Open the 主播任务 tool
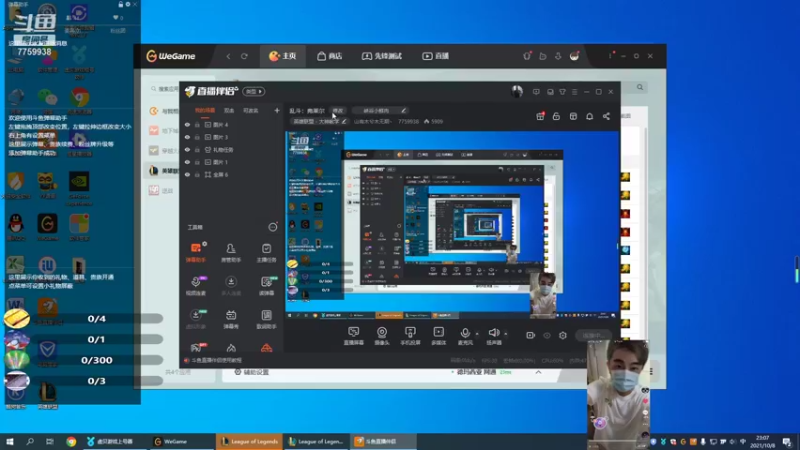Screen dimensions: 800x450 (266, 252)
